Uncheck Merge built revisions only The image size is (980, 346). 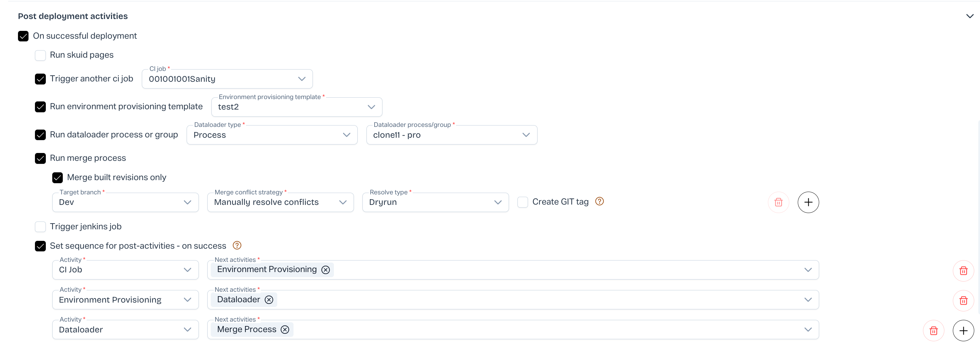pyautogui.click(x=57, y=177)
